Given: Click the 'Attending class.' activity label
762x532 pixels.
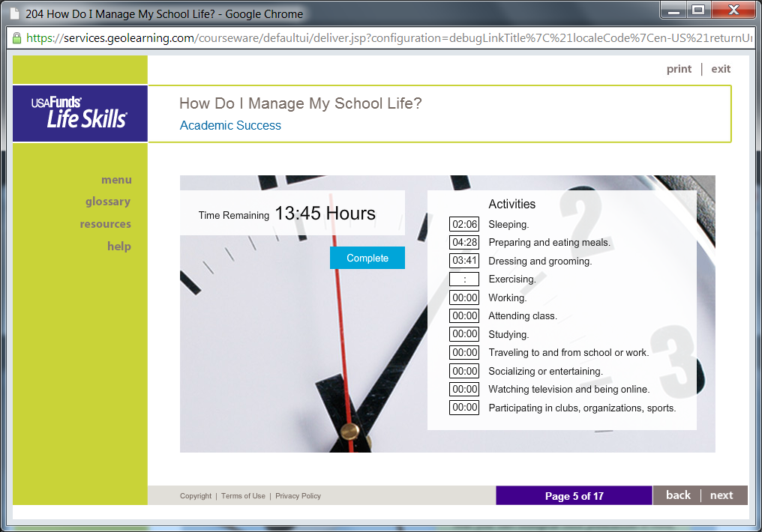Looking at the screenshot, I should pos(523,316).
